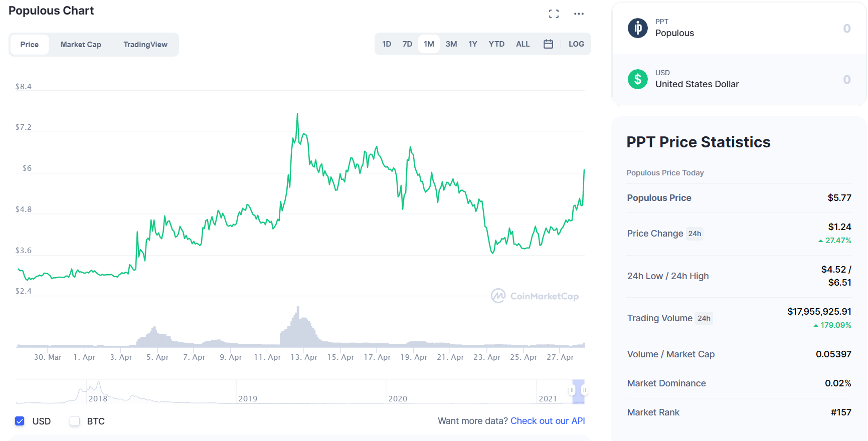The image size is (868, 441).
Task: Toggle LOG scale on chart
Action: (576, 44)
